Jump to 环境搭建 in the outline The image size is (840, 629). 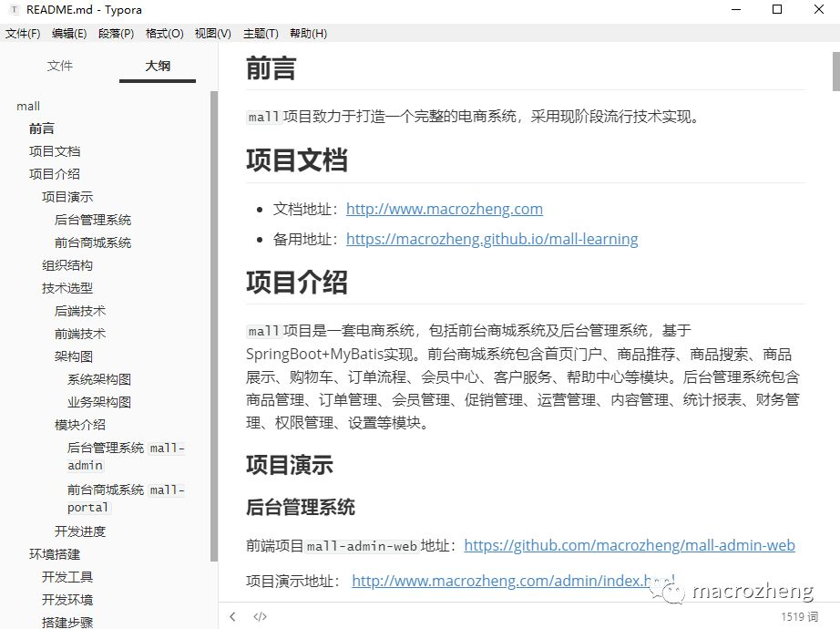click(55, 554)
